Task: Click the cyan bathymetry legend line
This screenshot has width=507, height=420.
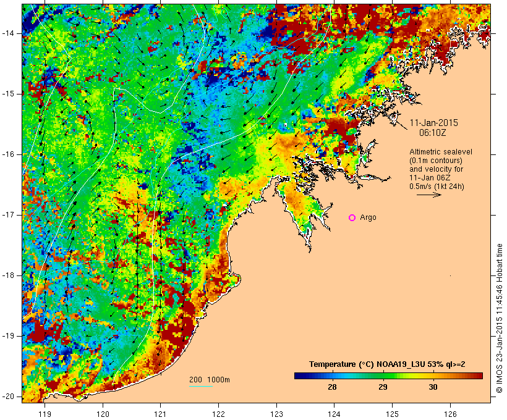Action: (201, 386)
